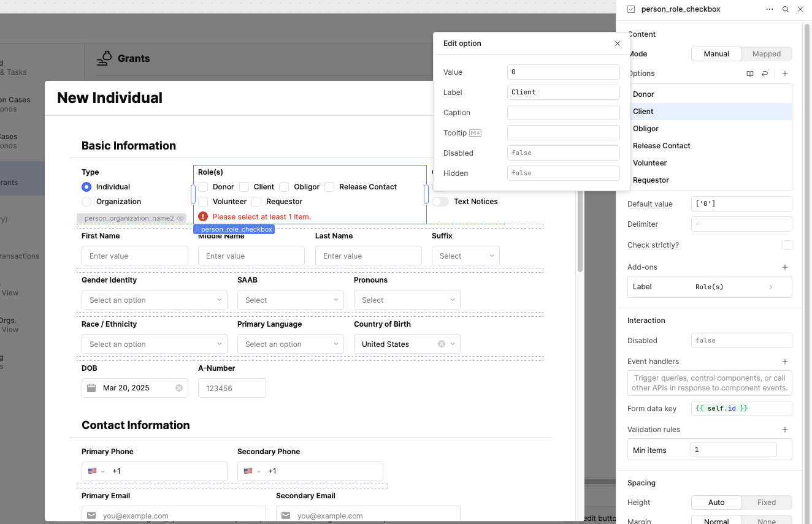Open the Gender Identity dropdown

155,300
